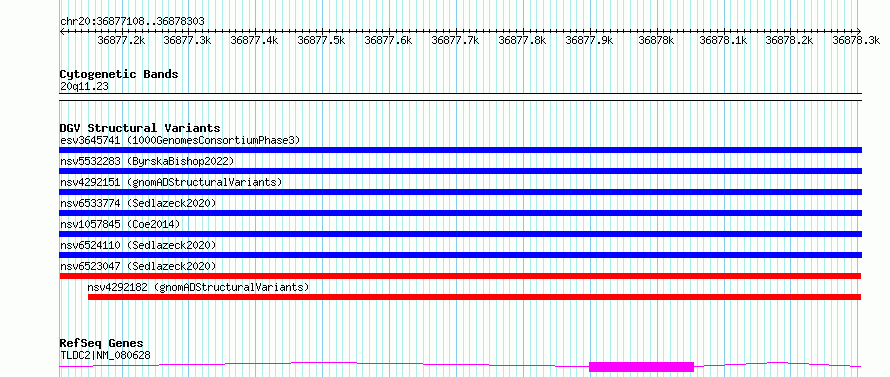Viewport: 890px width, 377px height.
Task: Open the nsv6524110 Sedlazeck2020 label
Action: click(138, 245)
